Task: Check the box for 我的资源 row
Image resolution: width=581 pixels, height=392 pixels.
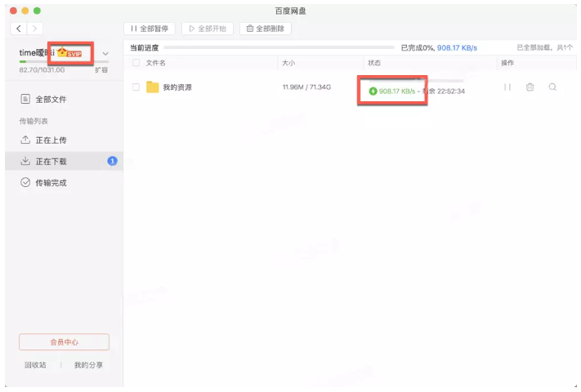Action: pyautogui.click(x=136, y=87)
